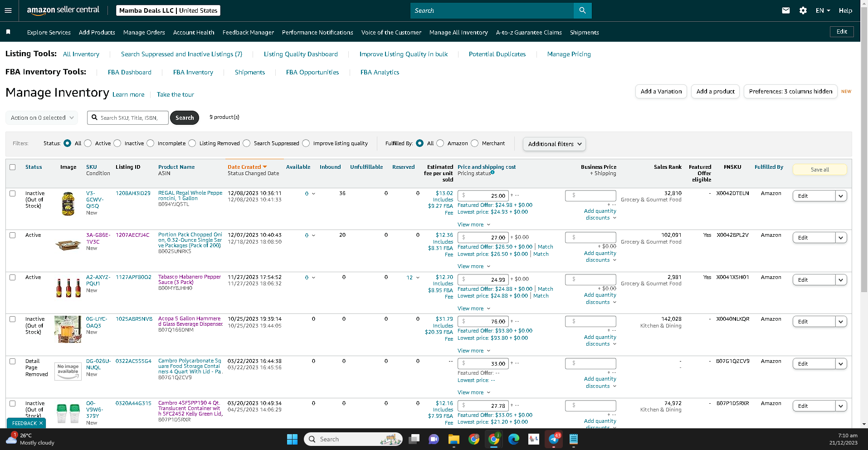Open the Action on 0 selected dropdown

[x=42, y=117]
